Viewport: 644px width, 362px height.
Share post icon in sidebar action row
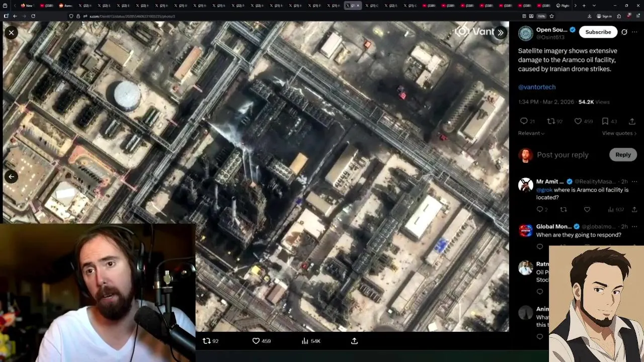coord(632,121)
